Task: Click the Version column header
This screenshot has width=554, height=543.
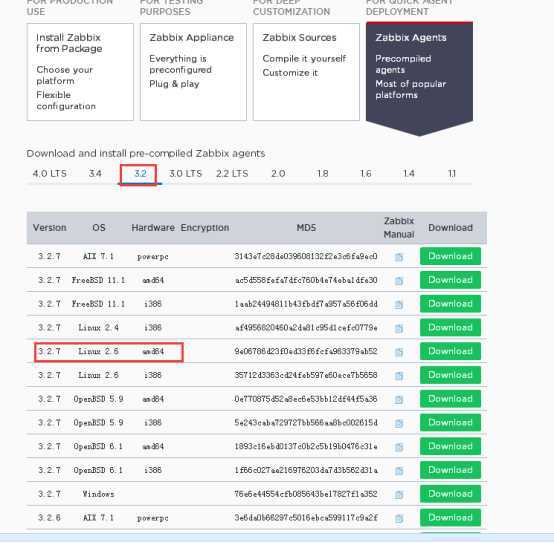Action: coord(49,228)
